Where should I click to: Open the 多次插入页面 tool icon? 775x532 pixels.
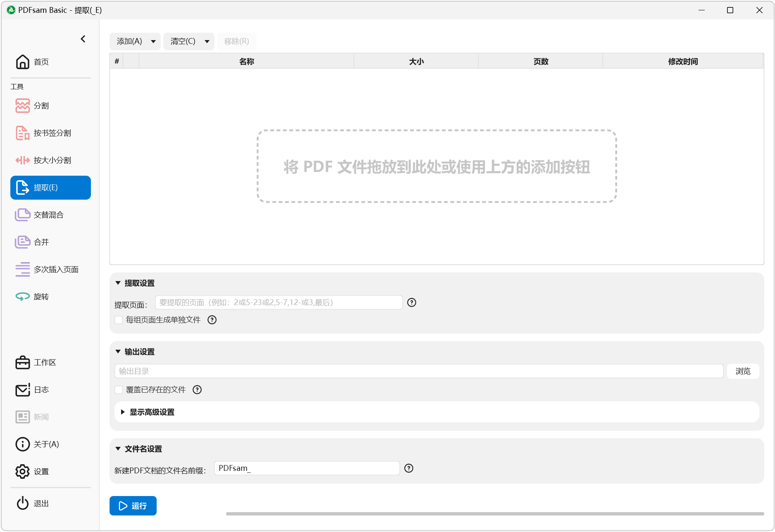pos(23,270)
